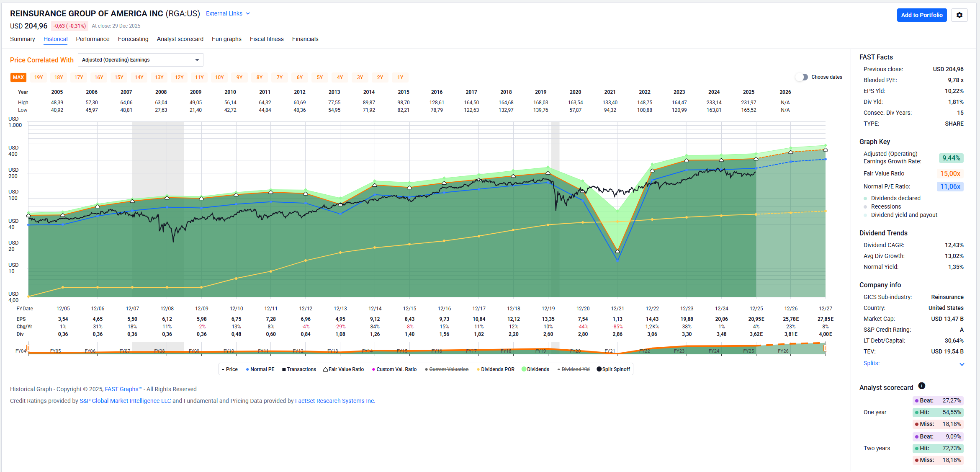Open the Adjusted (Operating) Earnings dropdown
The height and width of the screenshot is (472, 980).
click(140, 60)
